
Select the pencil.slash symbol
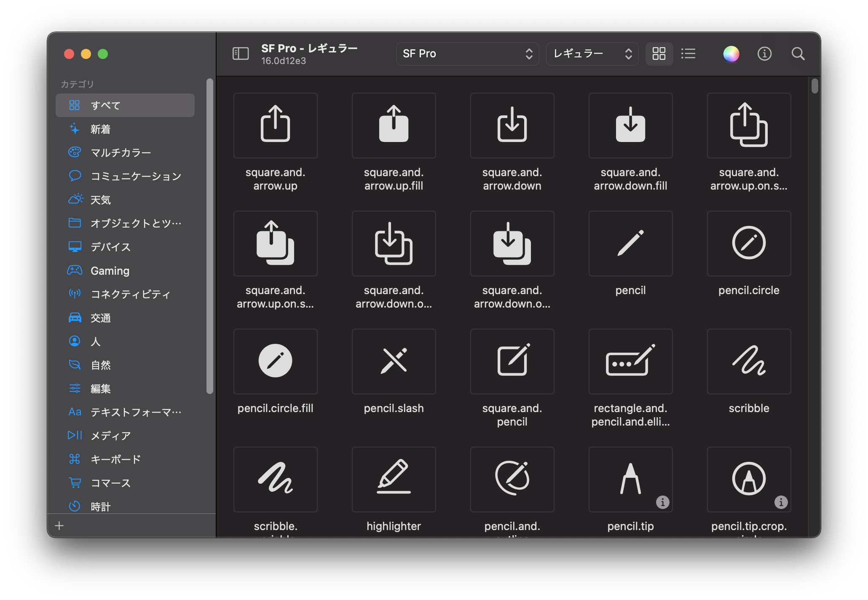[x=394, y=361]
